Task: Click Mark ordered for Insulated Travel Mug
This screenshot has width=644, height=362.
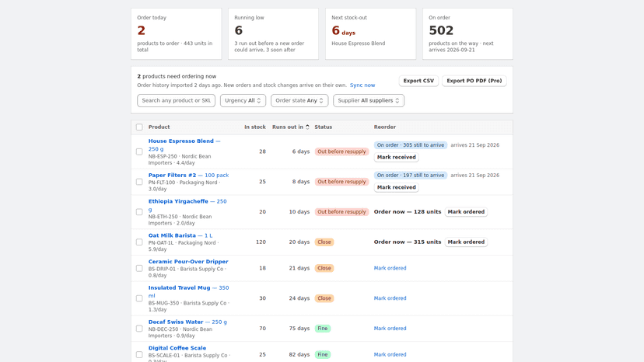Action: click(390, 298)
